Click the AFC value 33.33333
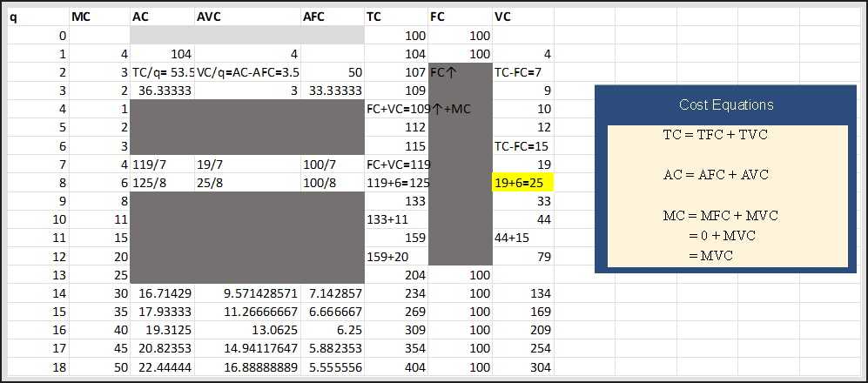Screen dimensions: 868x383 point(333,91)
